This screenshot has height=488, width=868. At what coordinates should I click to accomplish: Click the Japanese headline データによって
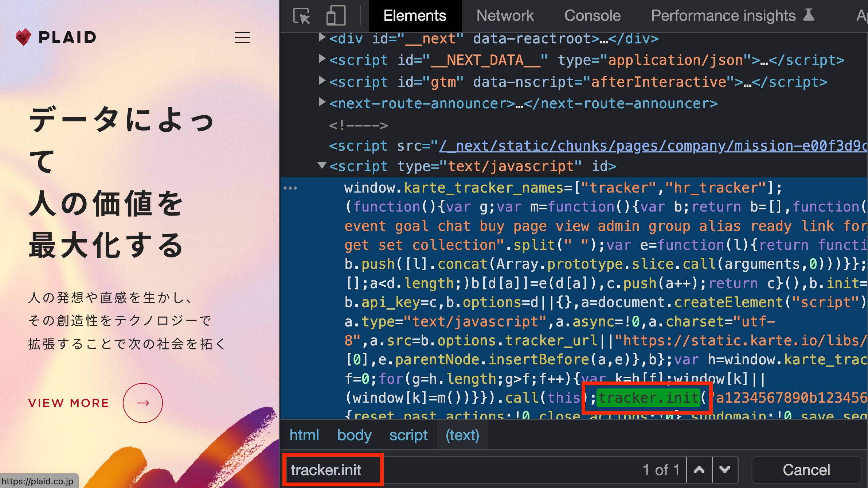coord(122,140)
